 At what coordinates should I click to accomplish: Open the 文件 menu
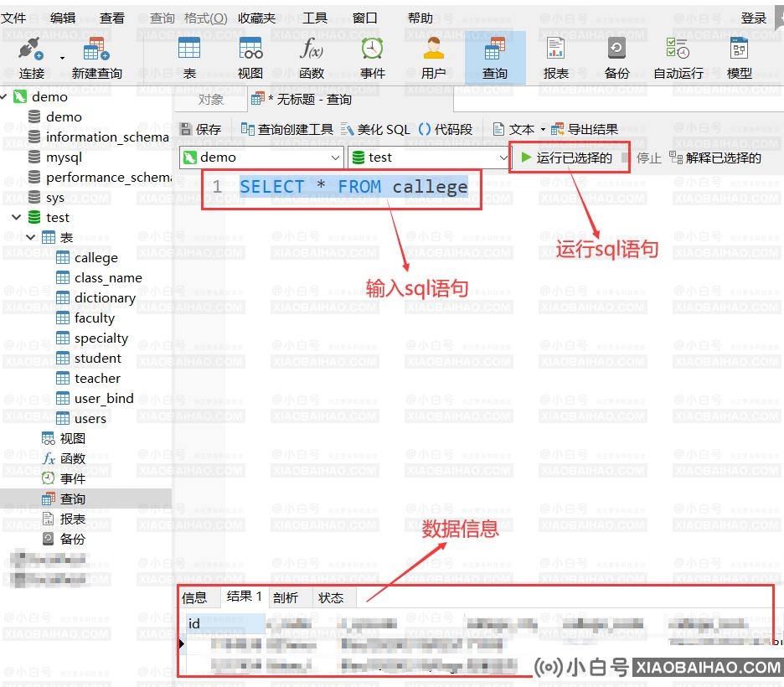click(13, 18)
